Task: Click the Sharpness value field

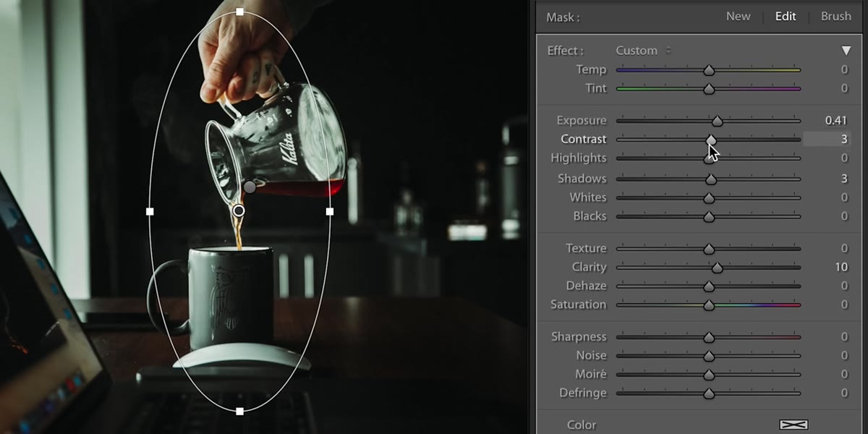Action: click(x=844, y=336)
